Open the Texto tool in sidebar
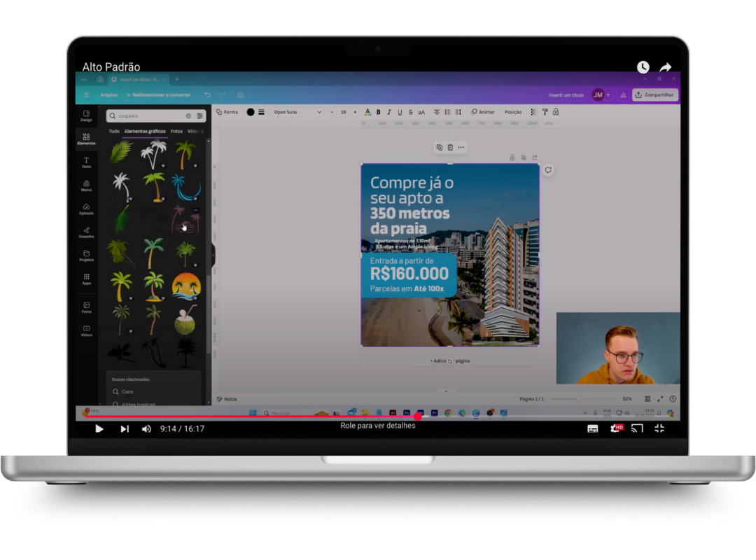Image resolution: width=756 pixels, height=560 pixels. coord(86,162)
